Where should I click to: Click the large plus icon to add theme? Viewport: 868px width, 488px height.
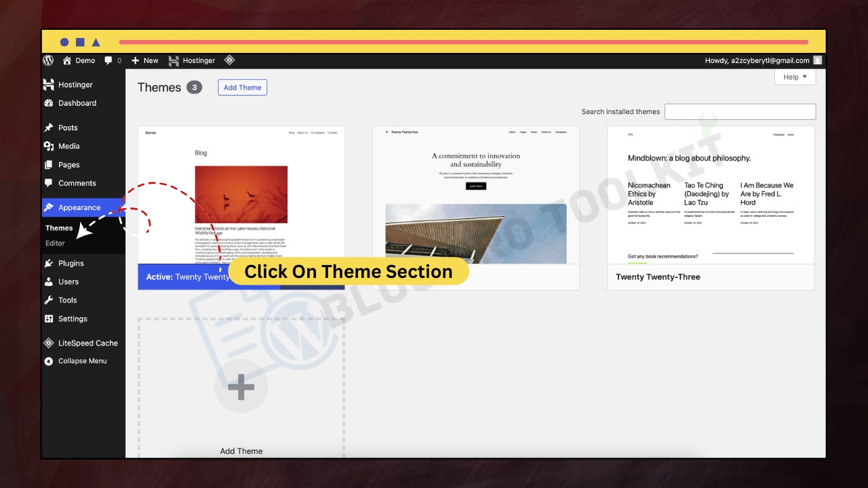[241, 387]
